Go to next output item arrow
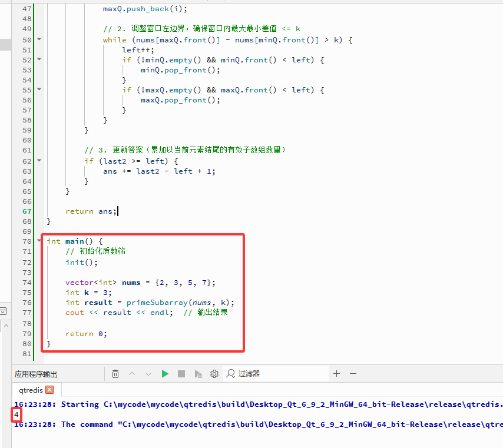The image size is (503, 448). pyautogui.click(x=148, y=374)
